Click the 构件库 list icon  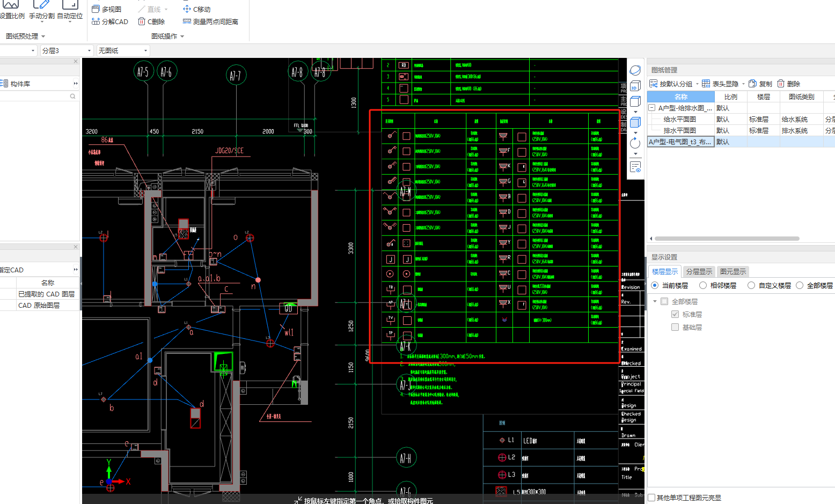pos(4,84)
